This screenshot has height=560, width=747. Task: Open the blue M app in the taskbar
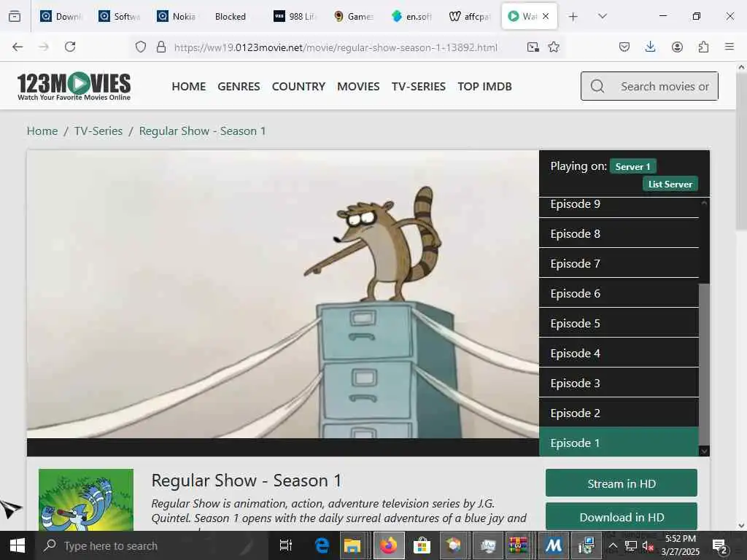click(554, 545)
